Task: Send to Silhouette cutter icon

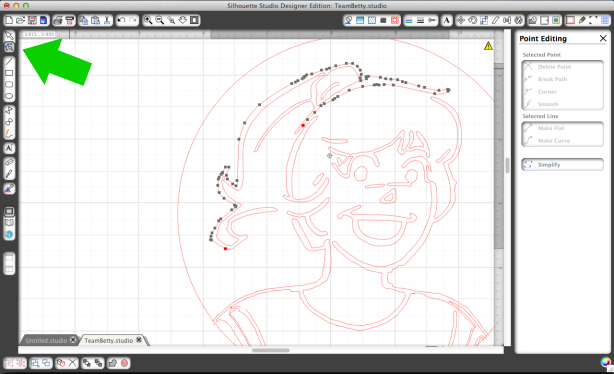Action: pyautogui.click(x=69, y=20)
